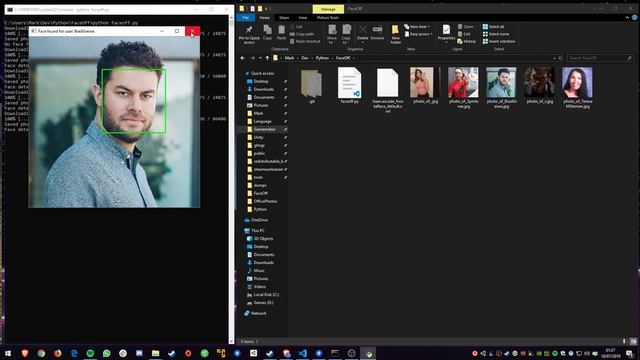The width and height of the screenshot is (640, 360).
Task: Switch to the View ribbon tab
Action: point(302,18)
